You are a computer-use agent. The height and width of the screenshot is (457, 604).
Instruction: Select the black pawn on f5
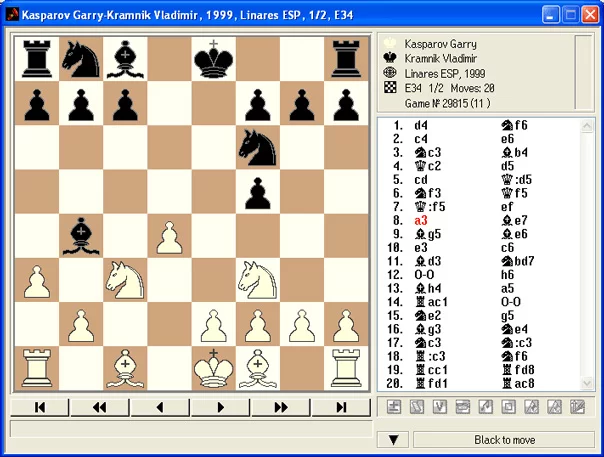click(258, 192)
